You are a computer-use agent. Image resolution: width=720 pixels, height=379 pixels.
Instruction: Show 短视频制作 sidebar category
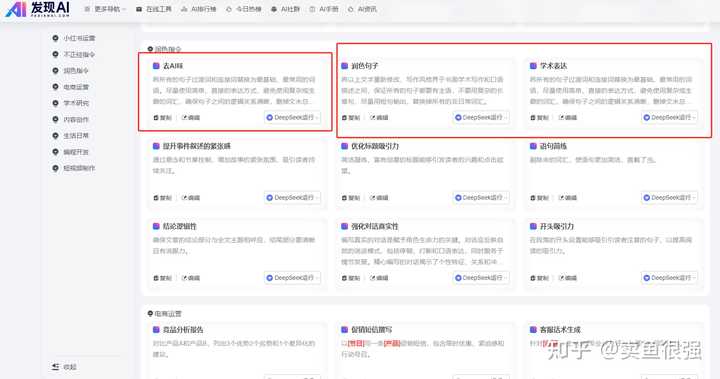(74, 168)
